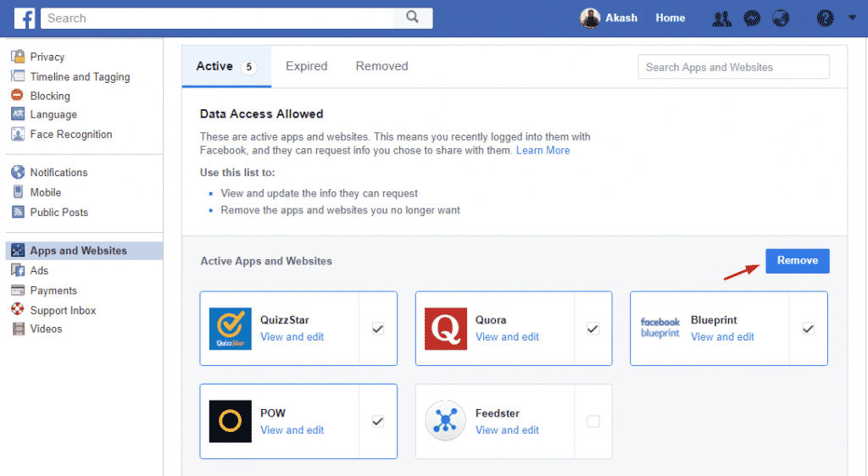Expand the account dropdown arrow
868x476 pixels.
click(852, 18)
